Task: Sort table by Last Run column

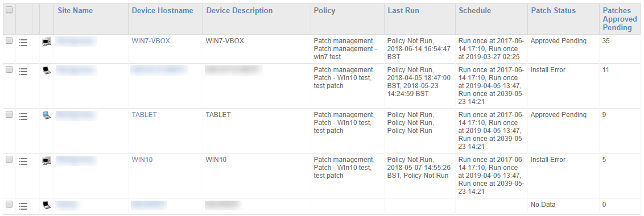Action: click(403, 11)
